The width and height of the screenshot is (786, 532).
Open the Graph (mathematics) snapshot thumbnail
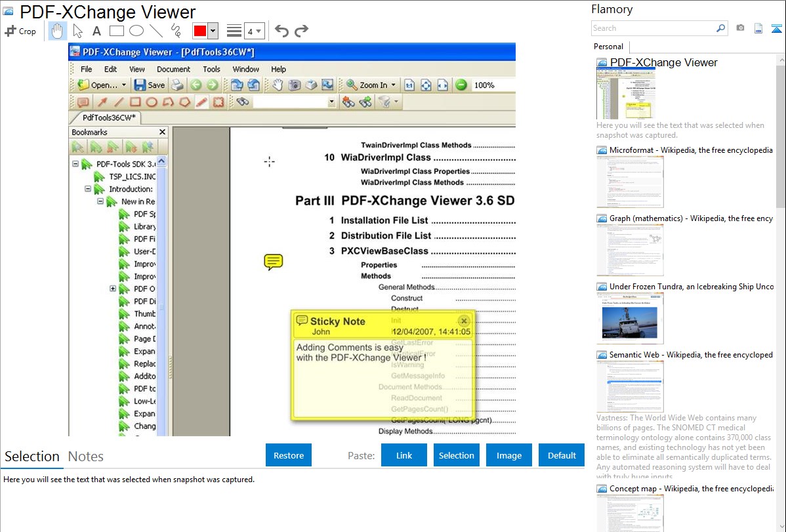pos(630,250)
